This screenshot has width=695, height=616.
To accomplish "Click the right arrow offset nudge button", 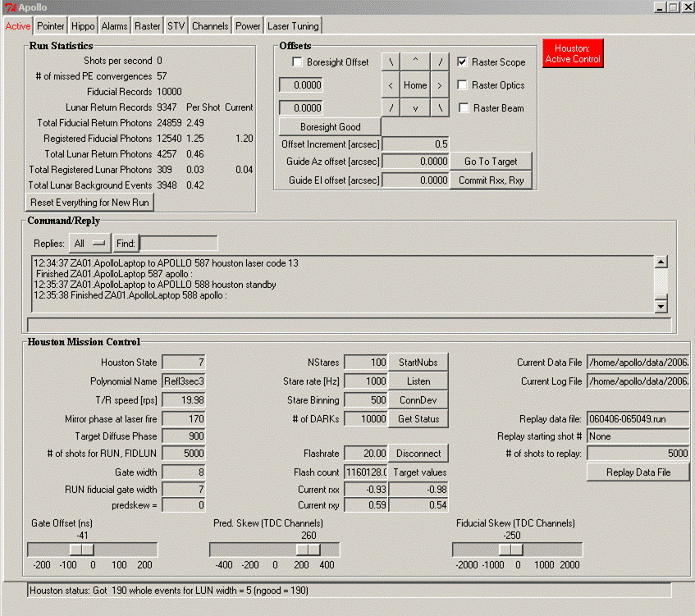I will tap(440, 84).
